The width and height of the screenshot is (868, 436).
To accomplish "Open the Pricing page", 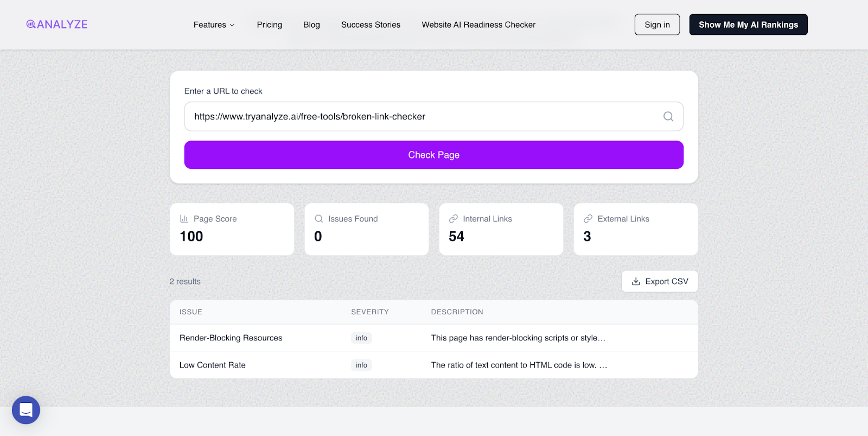I will [270, 24].
